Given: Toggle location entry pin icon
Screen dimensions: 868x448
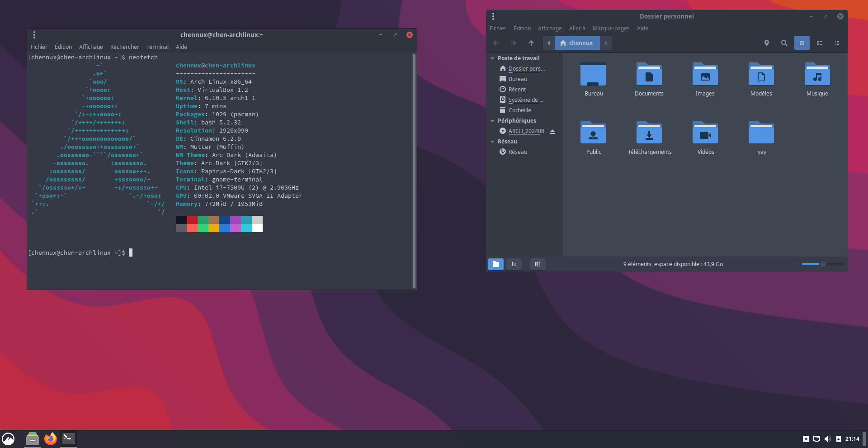Looking at the screenshot, I should click(767, 43).
